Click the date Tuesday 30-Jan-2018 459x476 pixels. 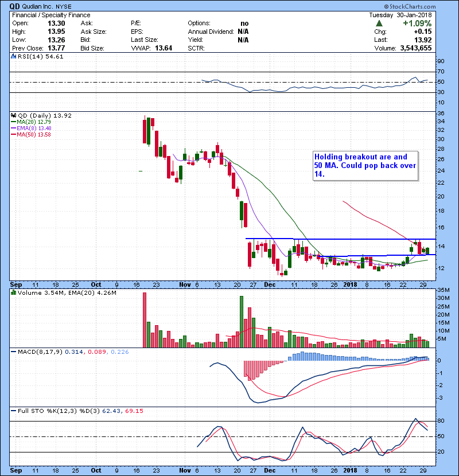pos(400,15)
